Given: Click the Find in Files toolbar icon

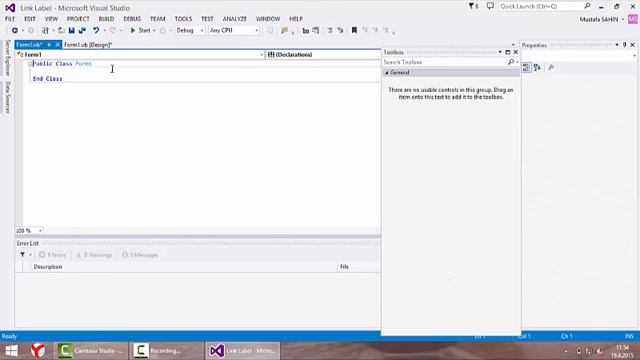Looking at the screenshot, I should pos(284,31).
